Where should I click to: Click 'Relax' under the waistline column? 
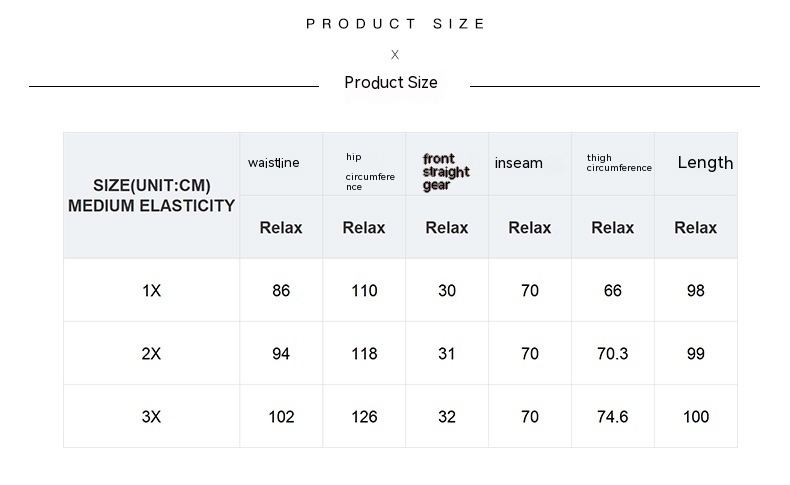pyautogui.click(x=281, y=228)
